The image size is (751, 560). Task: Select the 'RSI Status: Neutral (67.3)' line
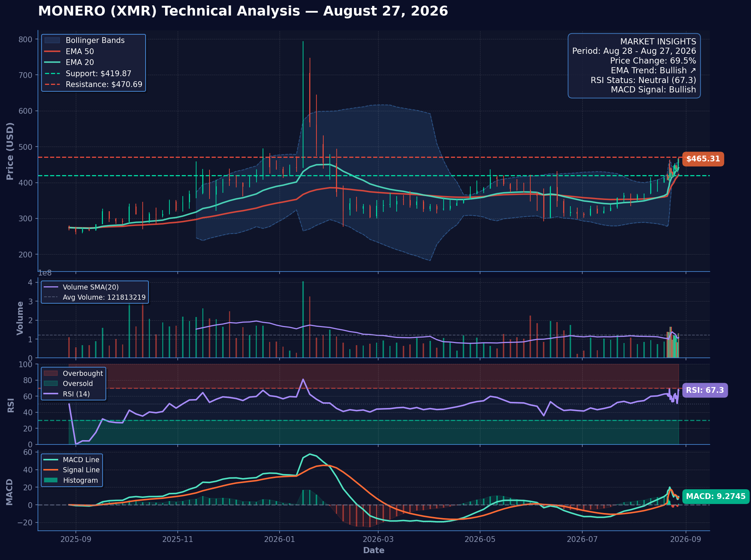click(643, 80)
